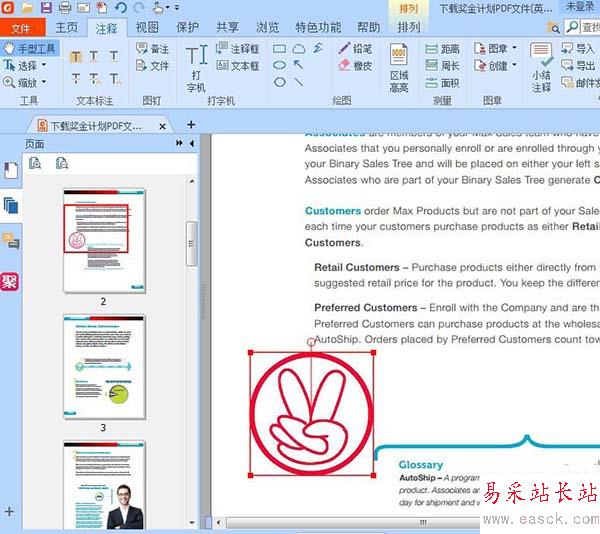Select the oval drawing tool

point(279,65)
